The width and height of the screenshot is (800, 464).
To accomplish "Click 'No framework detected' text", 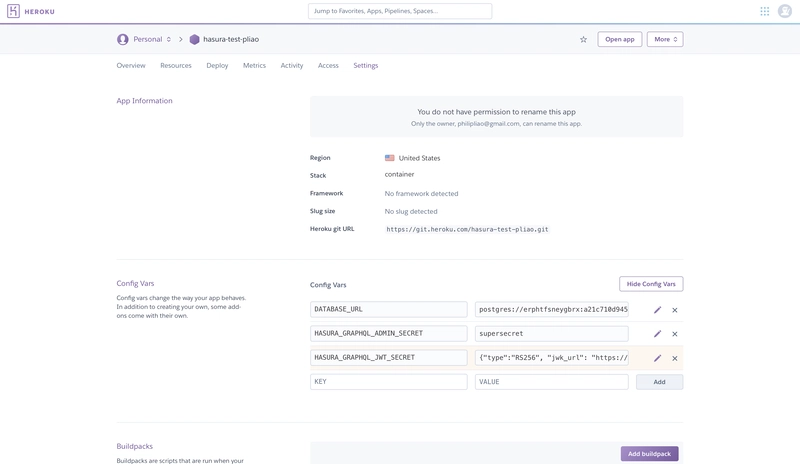I will point(421,193).
